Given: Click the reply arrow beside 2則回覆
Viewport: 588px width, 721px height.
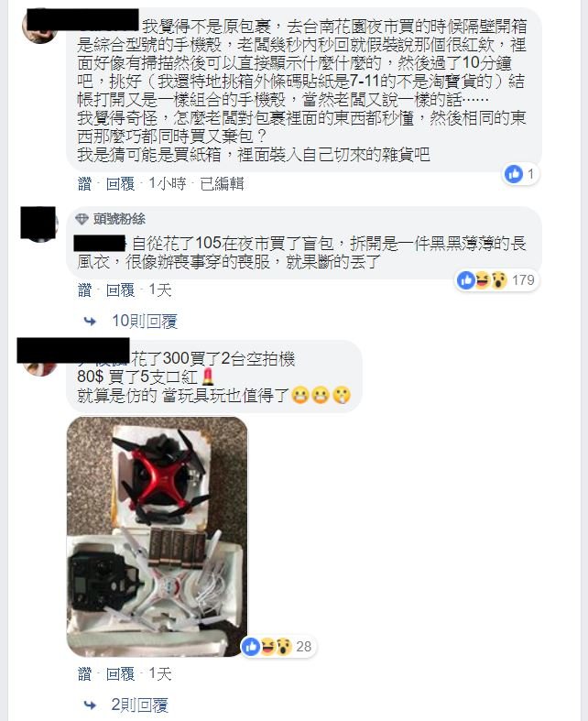Looking at the screenshot, I should click(x=90, y=705).
